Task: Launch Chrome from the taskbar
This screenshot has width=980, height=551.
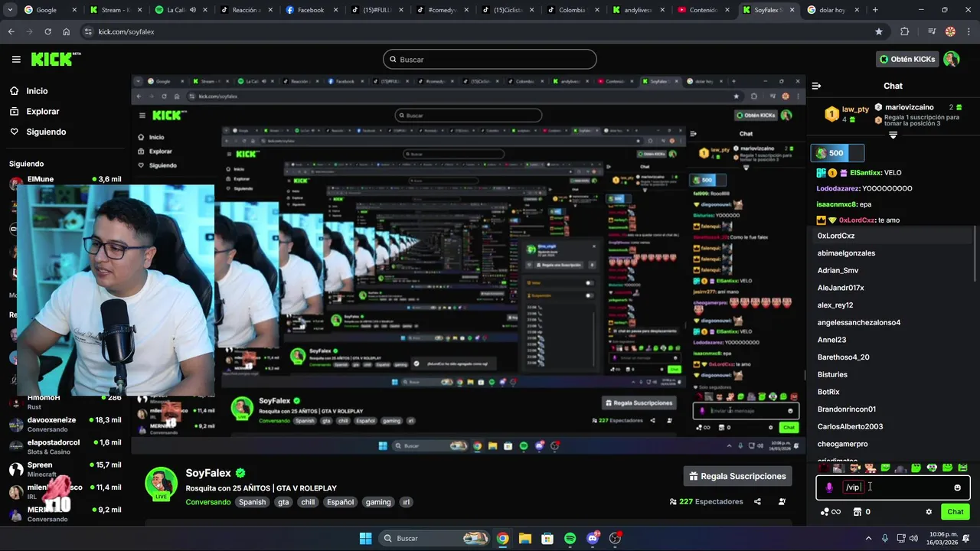Action: [502, 539]
